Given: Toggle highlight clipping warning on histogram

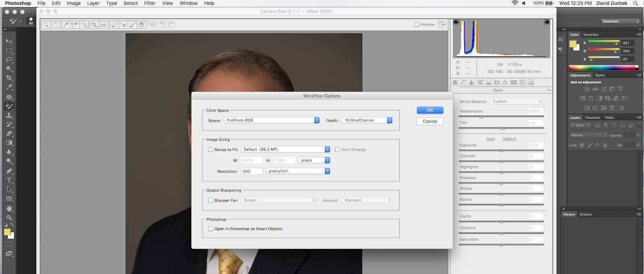Looking at the screenshot, I should [x=547, y=22].
